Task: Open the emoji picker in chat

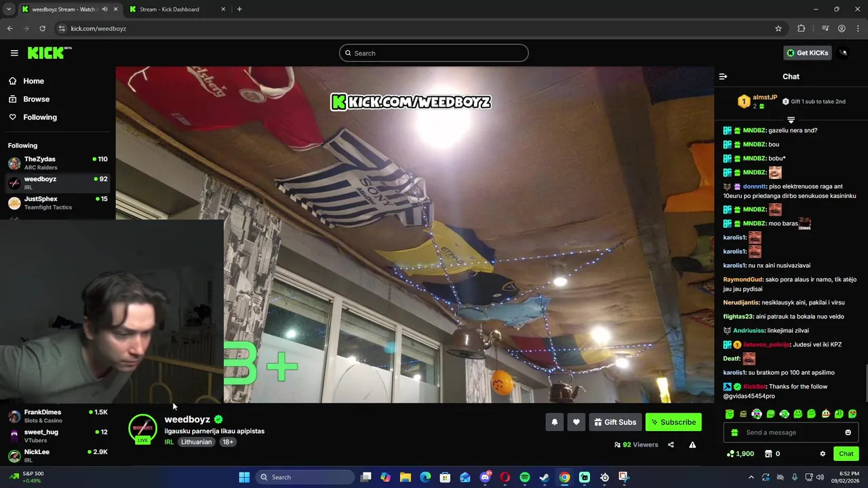Action: pyautogui.click(x=848, y=432)
